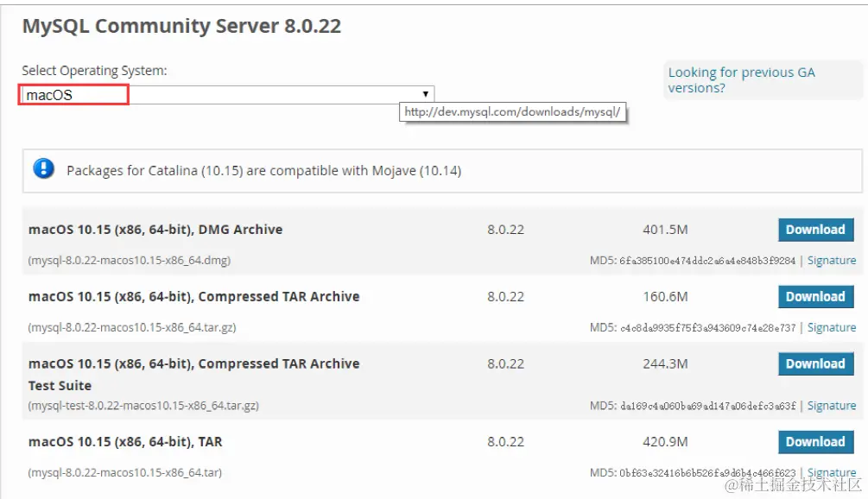This screenshot has height=499, width=868.
Task: Open the Select Operating System dropdown
Action: [227, 95]
